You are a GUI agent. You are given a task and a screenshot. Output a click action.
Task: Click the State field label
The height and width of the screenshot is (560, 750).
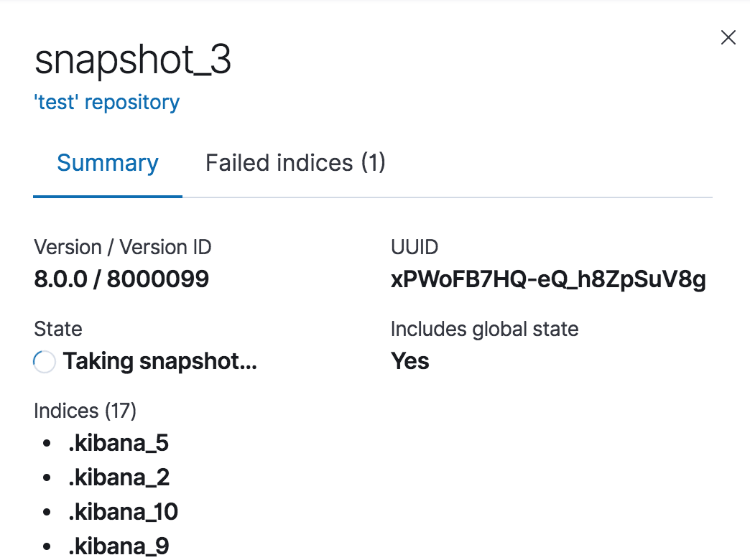pyautogui.click(x=58, y=330)
